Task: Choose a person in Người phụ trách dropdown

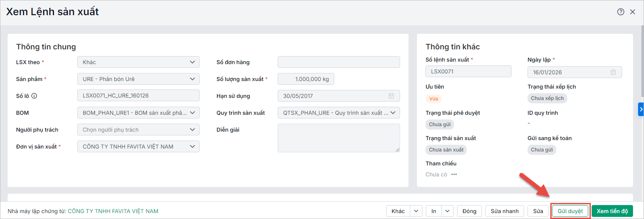Action: tap(138, 130)
